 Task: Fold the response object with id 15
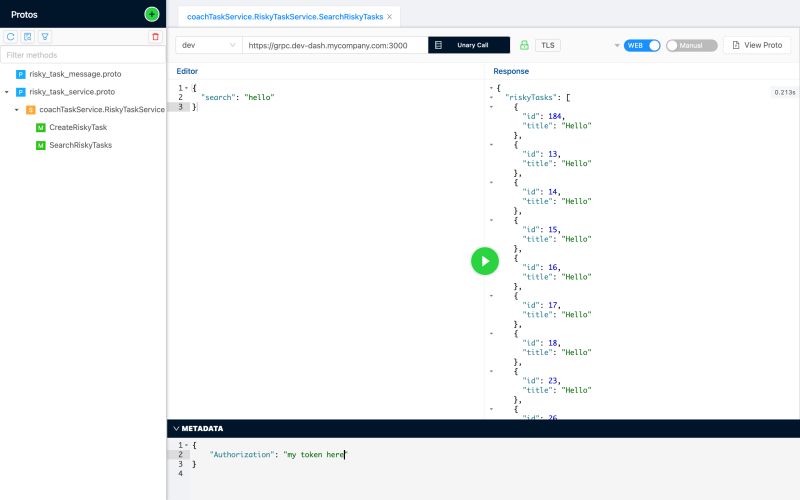[491, 220]
